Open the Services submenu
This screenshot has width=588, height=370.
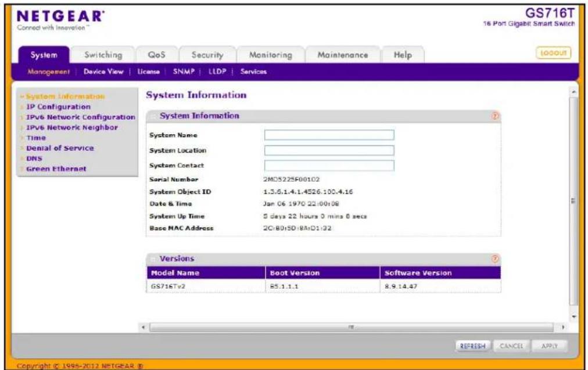253,71
